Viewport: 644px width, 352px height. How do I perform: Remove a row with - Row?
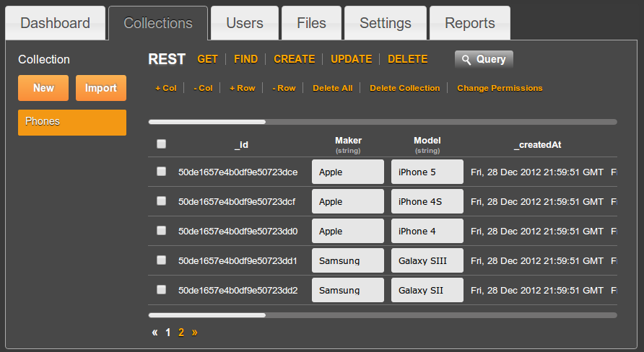pyautogui.click(x=284, y=88)
